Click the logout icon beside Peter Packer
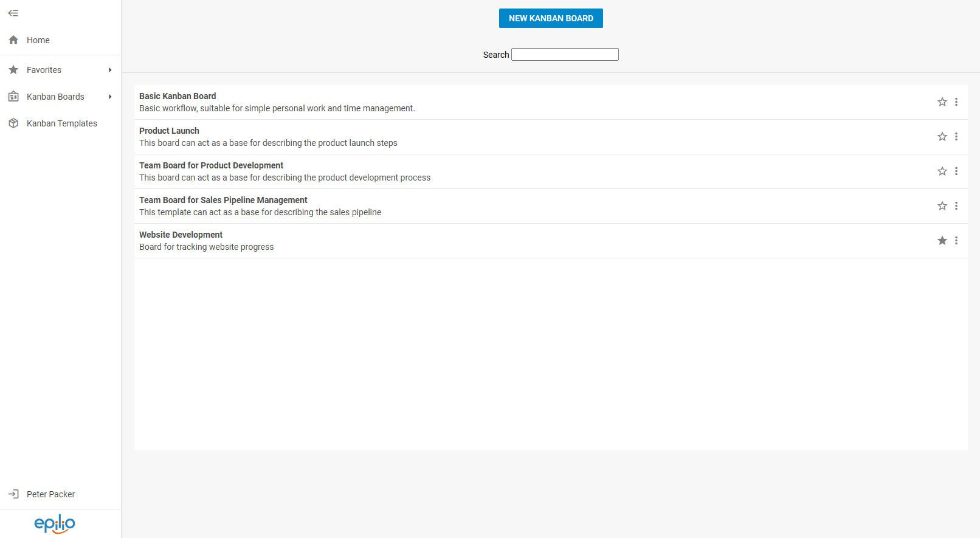 click(x=13, y=494)
